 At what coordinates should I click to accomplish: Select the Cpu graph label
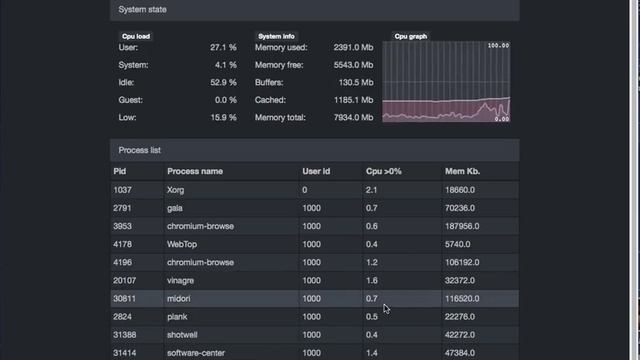coord(411,36)
